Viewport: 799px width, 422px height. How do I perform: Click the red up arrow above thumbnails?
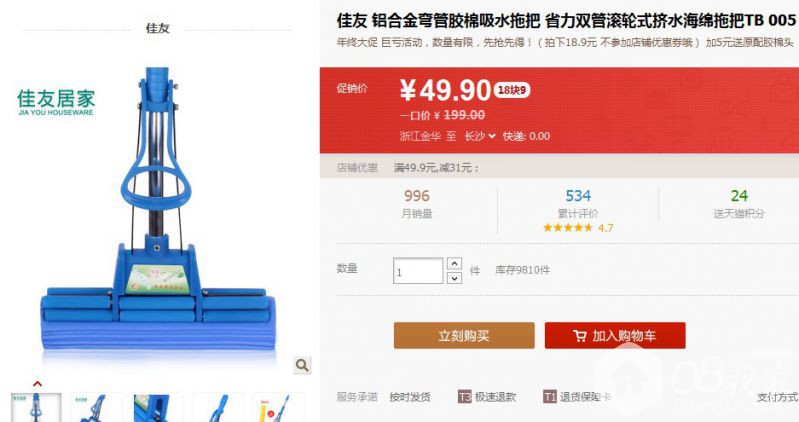pyautogui.click(x=37, y=384)
